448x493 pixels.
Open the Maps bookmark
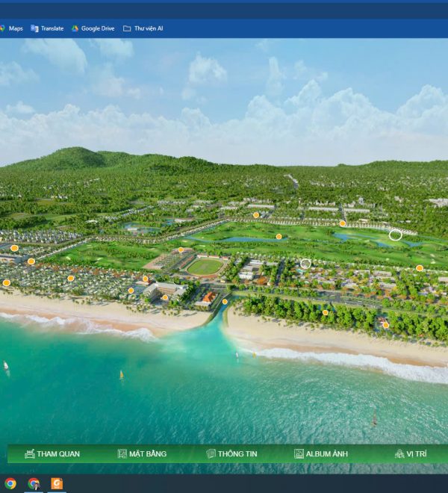tap(11, 28)
